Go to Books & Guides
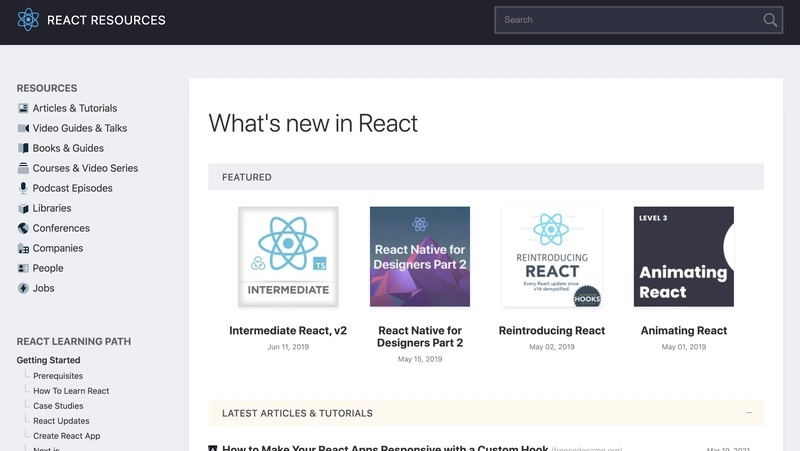 tap(68, 148)
